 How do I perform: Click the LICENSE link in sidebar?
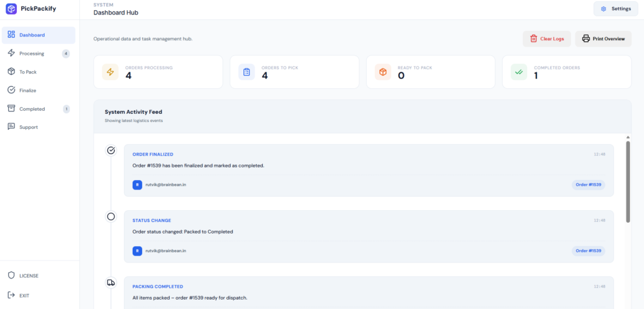pos(28,276)
